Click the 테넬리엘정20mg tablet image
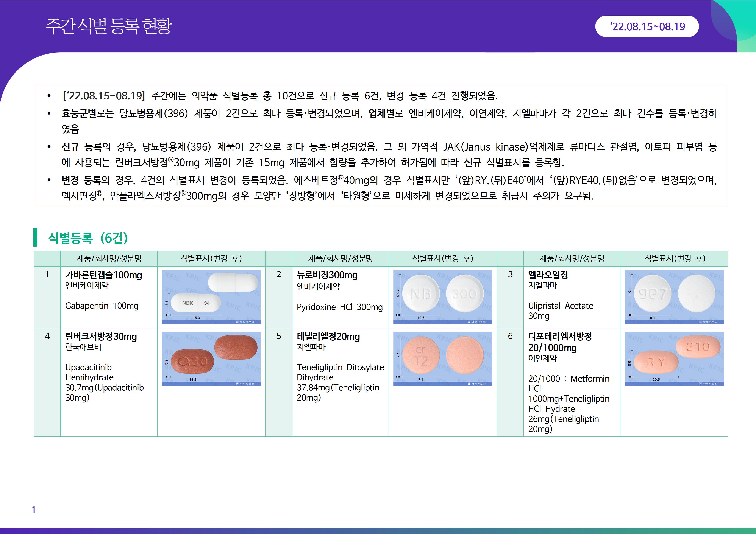 pyautogui.click(x=442, y=359)
